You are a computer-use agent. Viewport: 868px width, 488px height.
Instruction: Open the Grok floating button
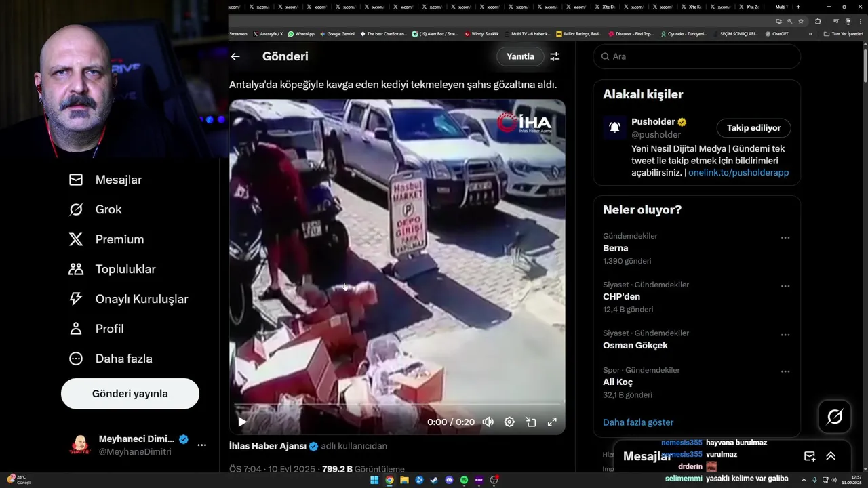pos(835,417)
